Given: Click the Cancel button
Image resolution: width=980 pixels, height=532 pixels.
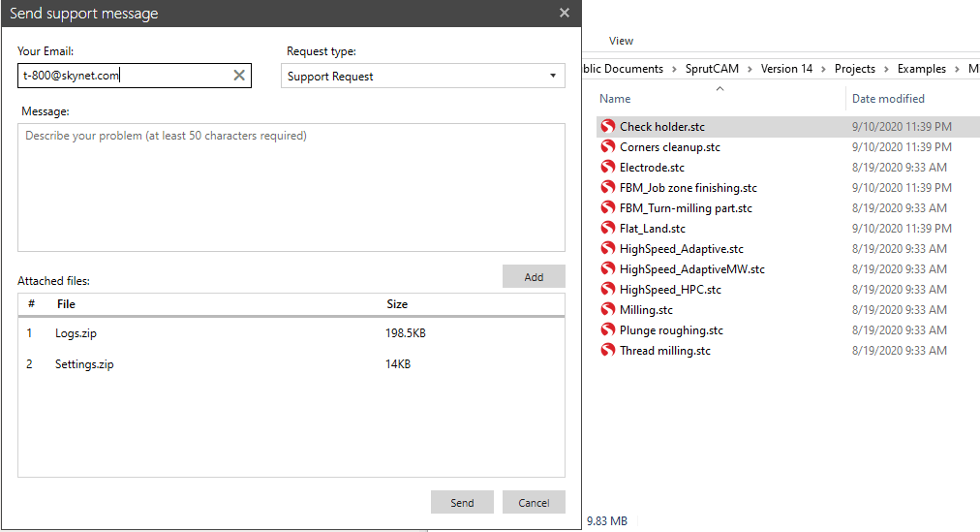Looking at the screenshot, I should (x=534, y=502).
